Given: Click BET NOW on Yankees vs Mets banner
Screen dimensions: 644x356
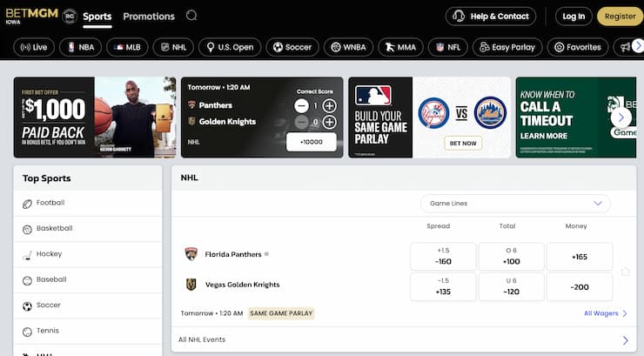Looking at the screenshot, I should tap(463, 144).
